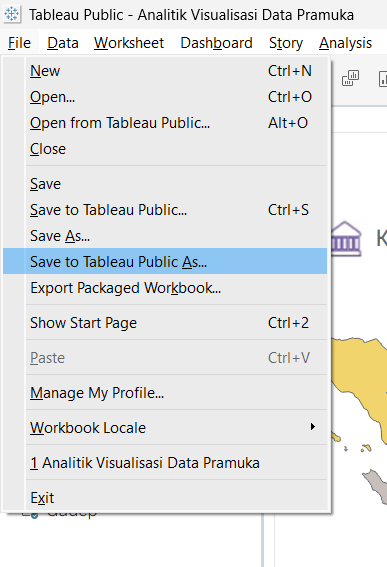Open the Story menu
The width and height of the screenshot is (387, 567).
tap(286, 43)
